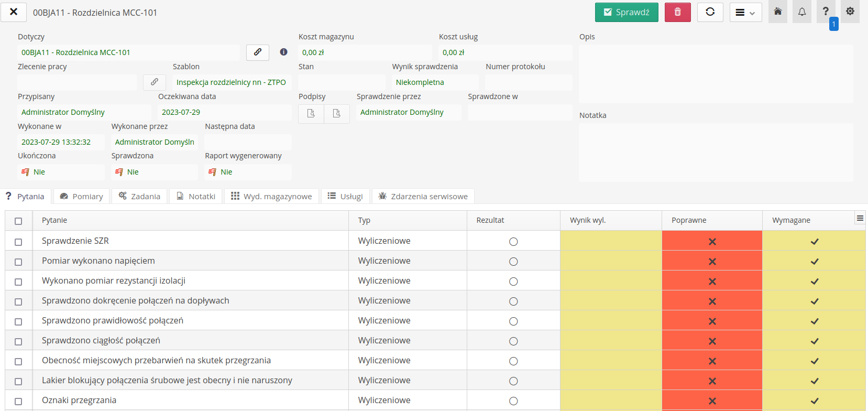
Task: Click info icon beside Dotyczy field
Action: [283, 52]
